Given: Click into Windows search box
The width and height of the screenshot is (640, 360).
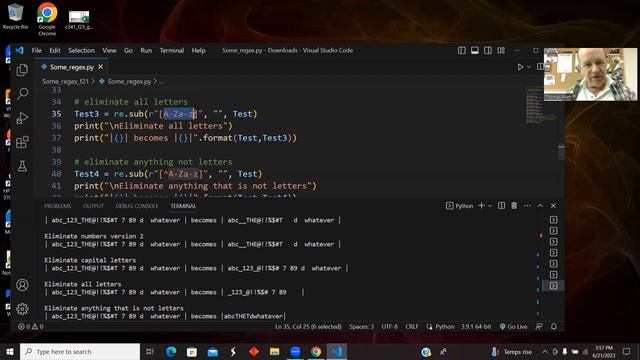Looking at the screenshot, I should [80, 351].
